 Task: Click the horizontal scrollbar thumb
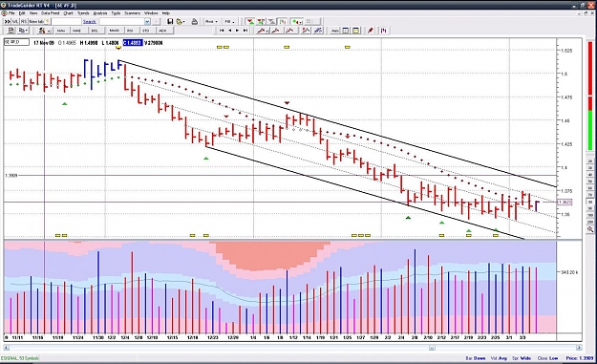(x=432, y=347)
